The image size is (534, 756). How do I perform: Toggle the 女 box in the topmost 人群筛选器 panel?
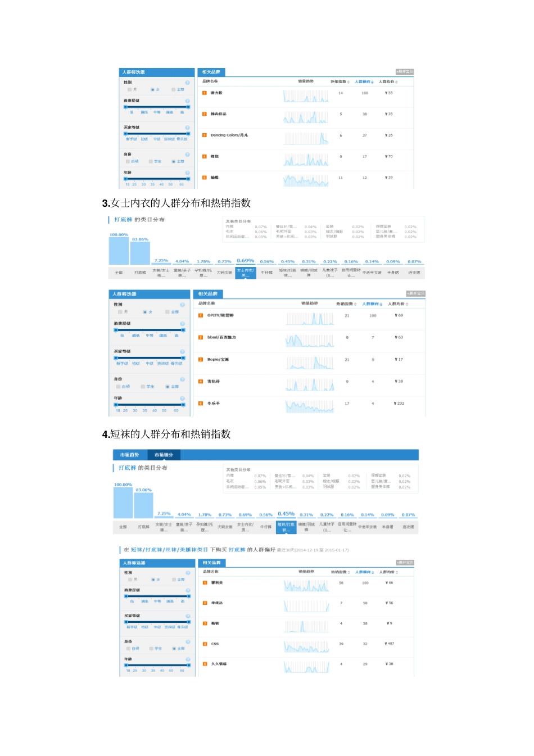pyautogui.click(x=152, y=89)
